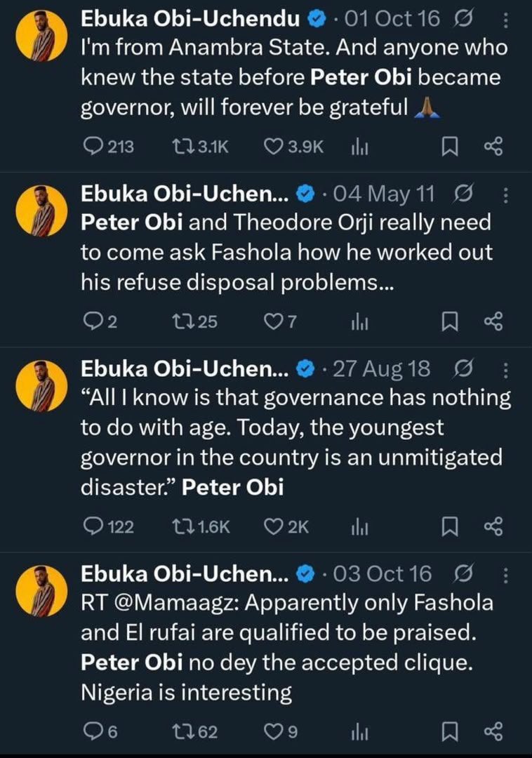Open Ebuka Obi-Uchendu's profile from the first tweet name
The image size is (532, 758).
pyautogui.click(x=190, y=18)
